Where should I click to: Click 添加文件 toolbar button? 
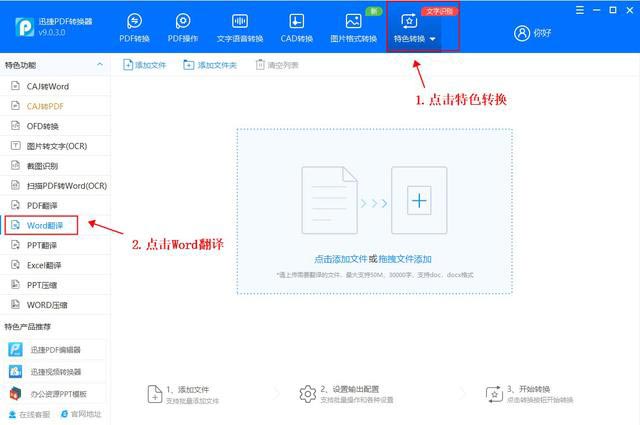(144, 65)
